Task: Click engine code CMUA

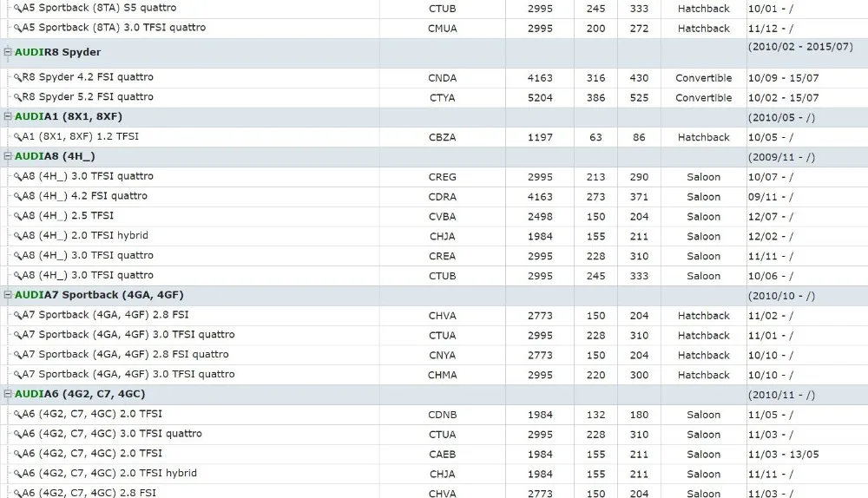Action: click(x=443, y=29)
